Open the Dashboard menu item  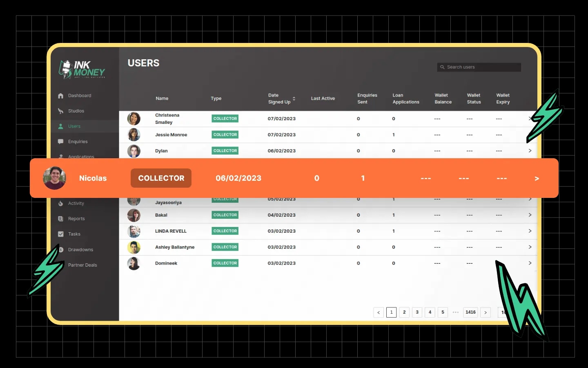point(80,96)
